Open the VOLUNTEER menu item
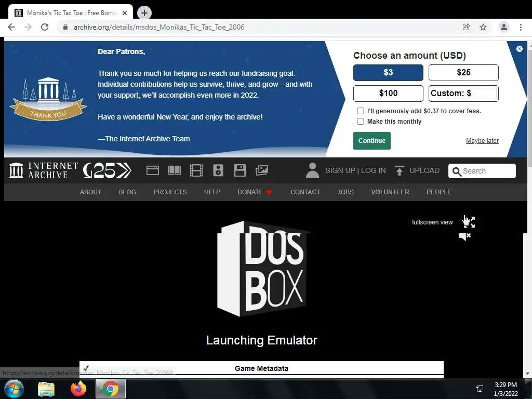Image resolution: width=532 pixels, height=399 pixels. pyautogui.click(x=390, y=192)
